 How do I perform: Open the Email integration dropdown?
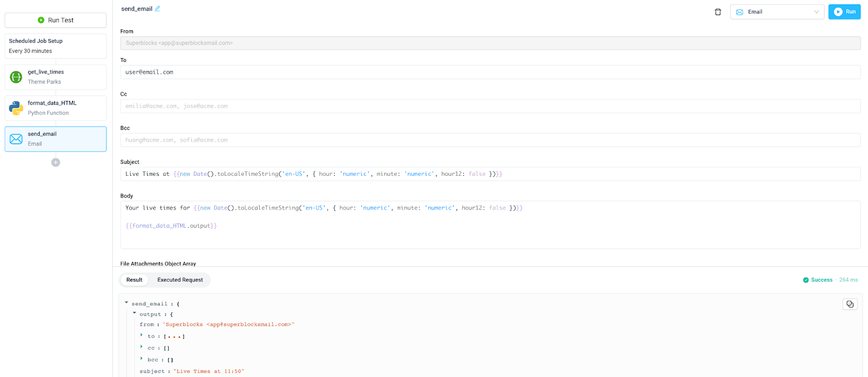pyautogui.click(x=777, y=12)
